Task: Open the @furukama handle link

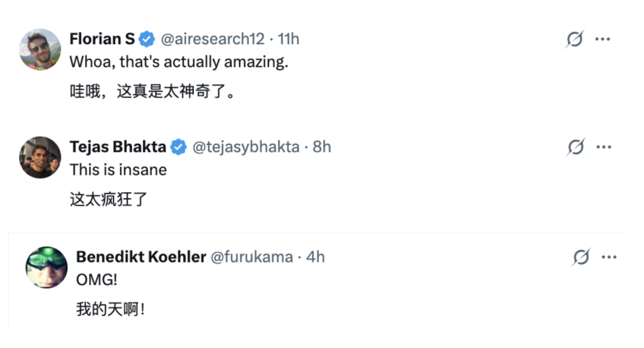Action: pos(252,257)
